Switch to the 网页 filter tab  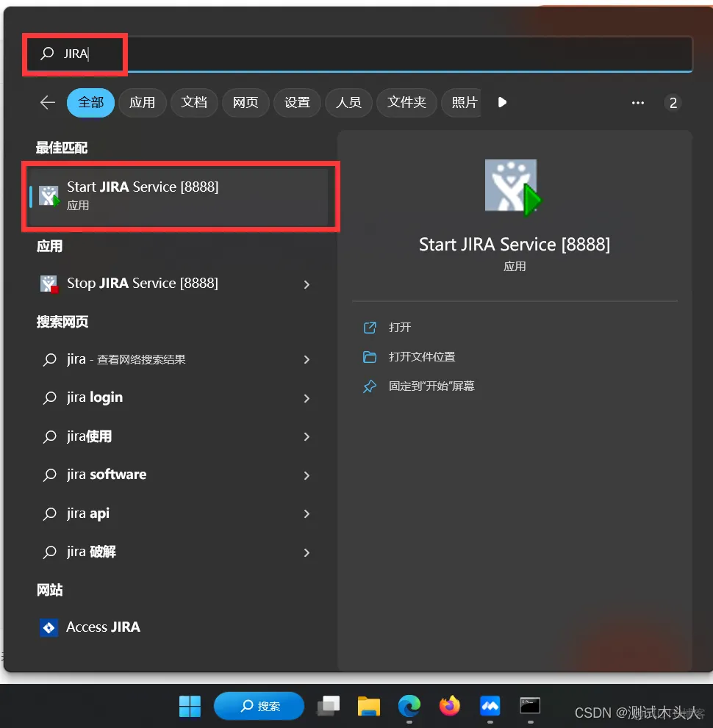[246, 103]
